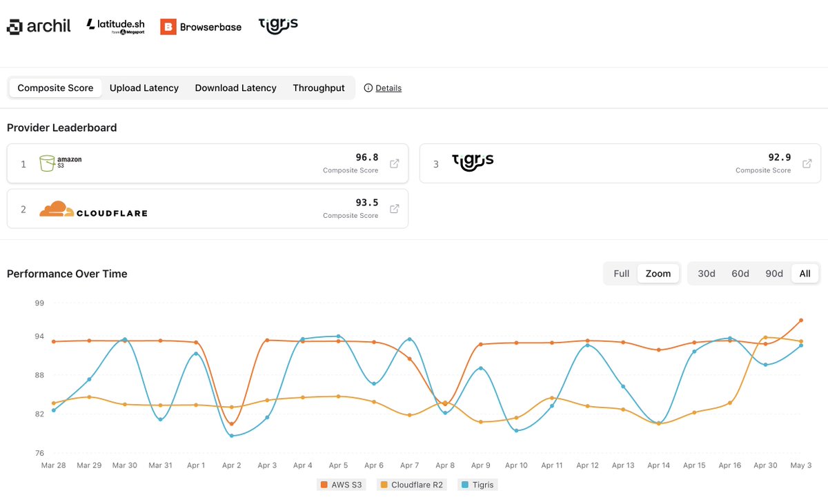Set time range to 90d

pos(774,274)
